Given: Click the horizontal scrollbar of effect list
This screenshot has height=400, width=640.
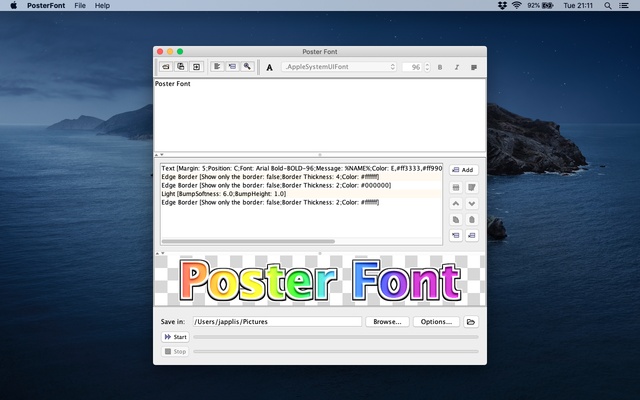Looking at the screenshot, I should coord(249,241).
